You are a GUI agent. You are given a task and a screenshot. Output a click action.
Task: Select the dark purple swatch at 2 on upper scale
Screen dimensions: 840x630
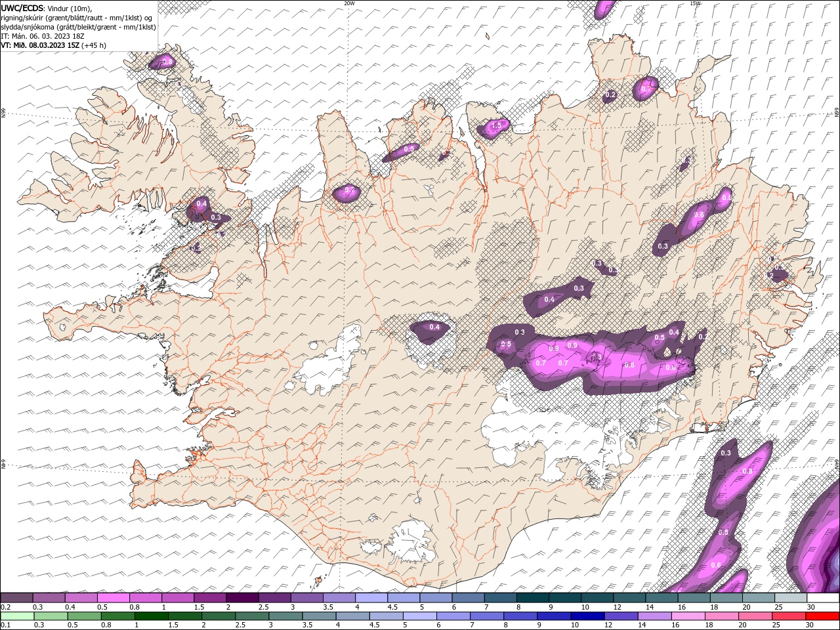(x=242, y=598)
